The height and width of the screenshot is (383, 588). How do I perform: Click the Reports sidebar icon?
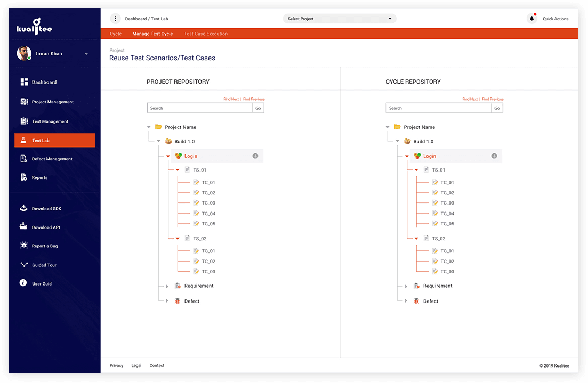[23, 177]
